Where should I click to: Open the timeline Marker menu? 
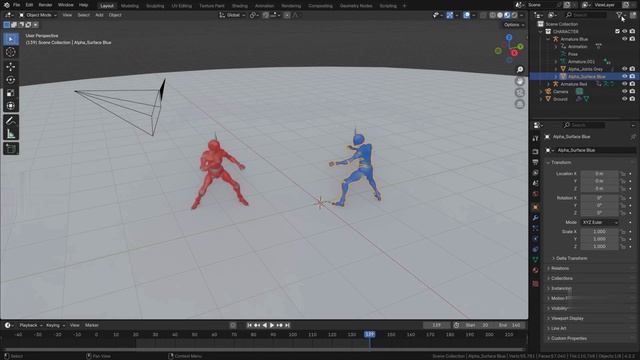point(92,325)
